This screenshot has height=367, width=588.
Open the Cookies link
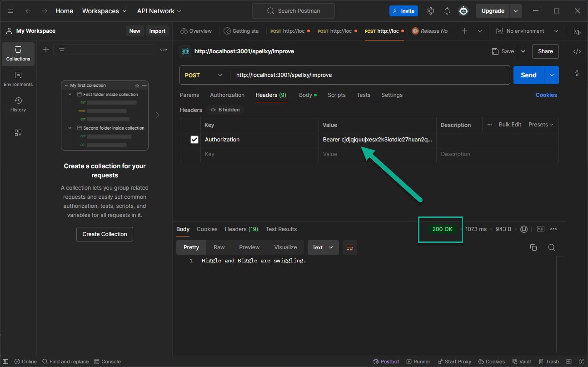[546, 95]
